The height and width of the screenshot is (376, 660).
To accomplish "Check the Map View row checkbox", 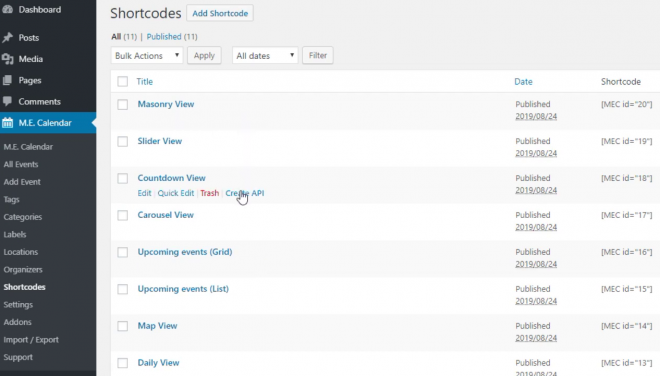I will [122, 326].
